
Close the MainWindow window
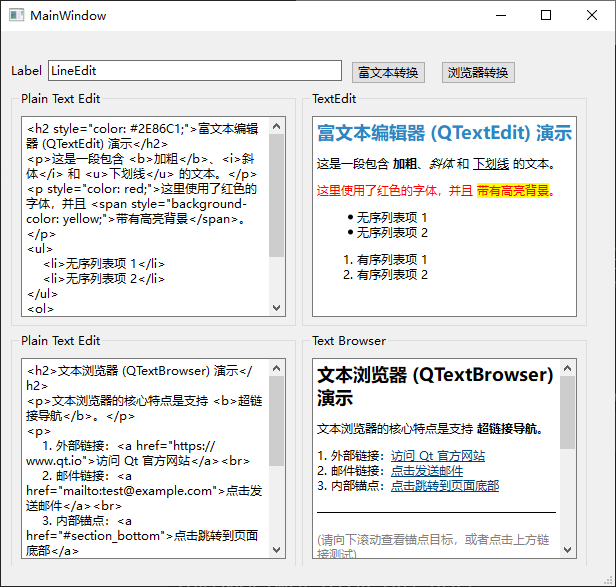click(x=592, y=15)
